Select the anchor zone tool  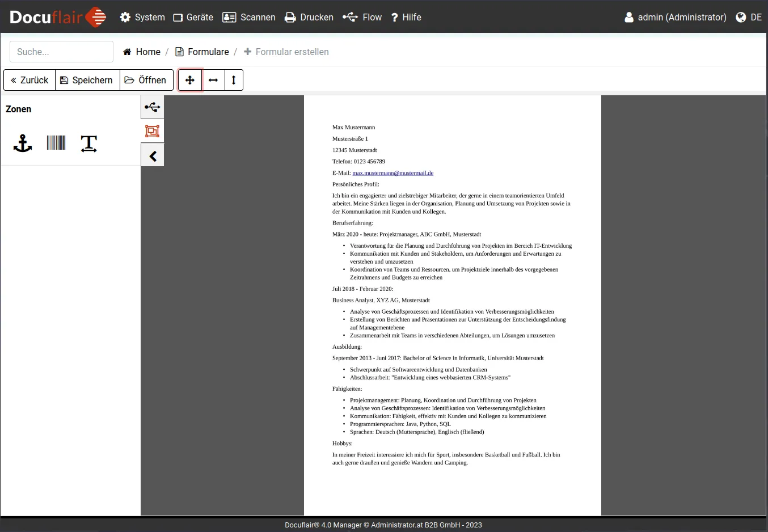click(x=23, y=143)
